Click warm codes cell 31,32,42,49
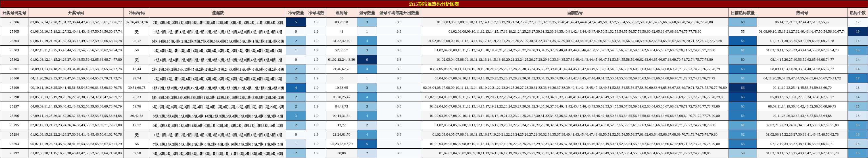The width and height of the screenshot is (868, 158). [341, 41]
